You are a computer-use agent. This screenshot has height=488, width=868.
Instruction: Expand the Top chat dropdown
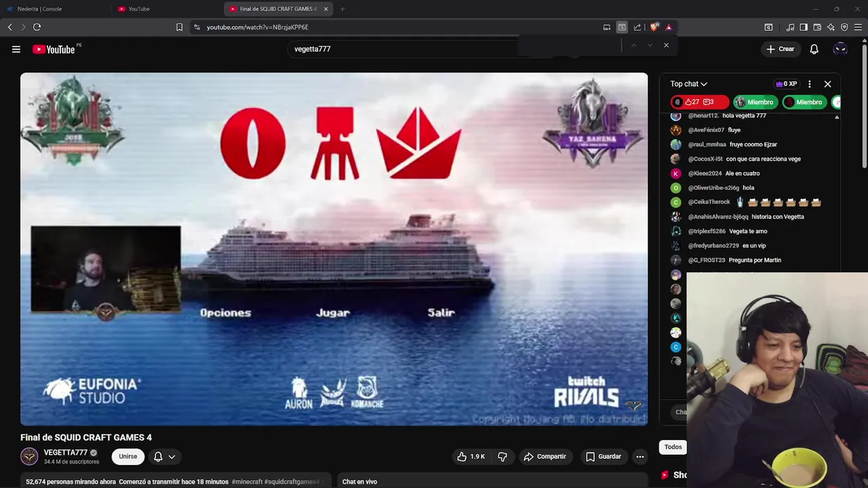tap(689, 84)
